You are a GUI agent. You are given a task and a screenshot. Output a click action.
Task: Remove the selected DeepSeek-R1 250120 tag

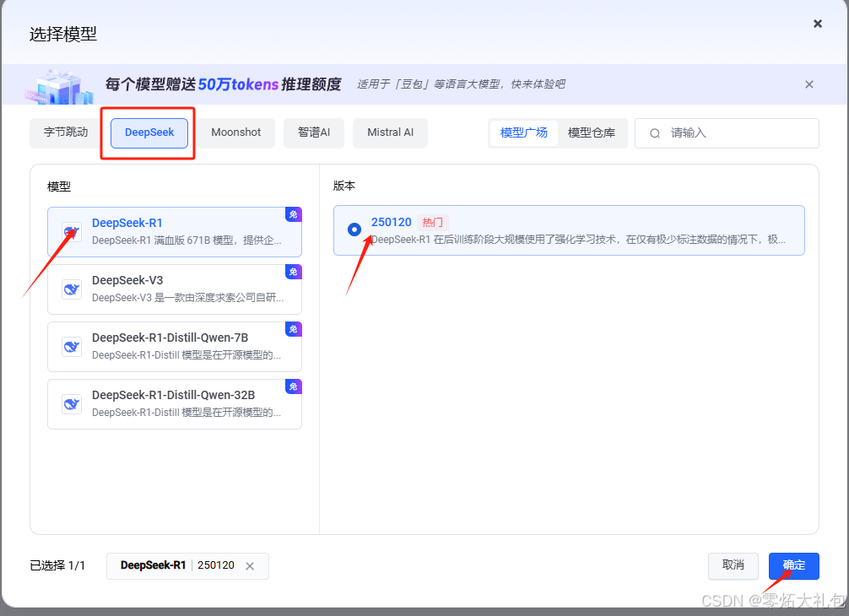[250, 566]
